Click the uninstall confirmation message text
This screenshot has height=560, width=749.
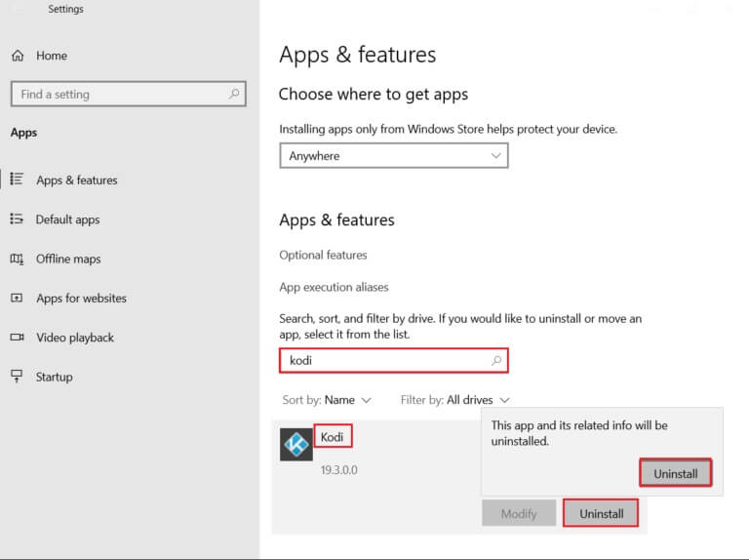[579, 433]
